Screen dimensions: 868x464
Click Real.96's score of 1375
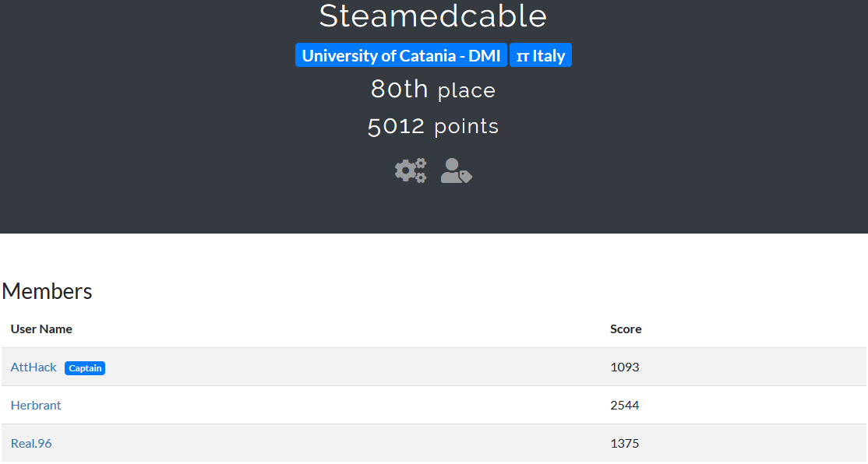click(624, 444)
